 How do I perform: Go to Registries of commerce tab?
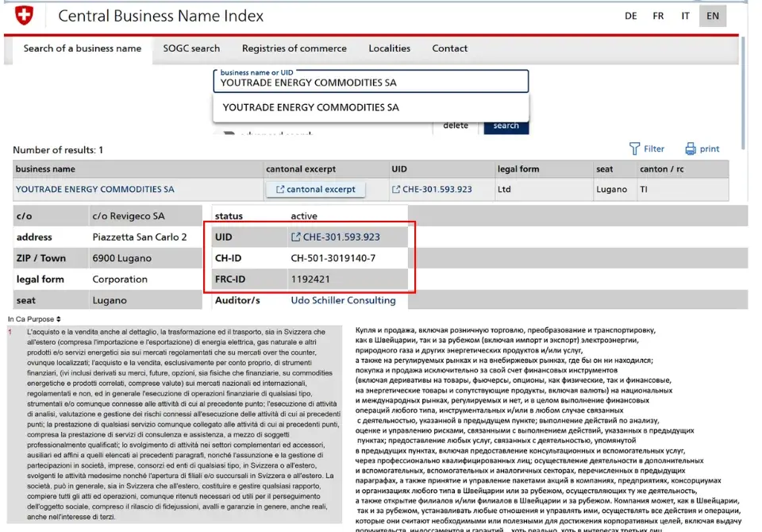coord(294,48)
